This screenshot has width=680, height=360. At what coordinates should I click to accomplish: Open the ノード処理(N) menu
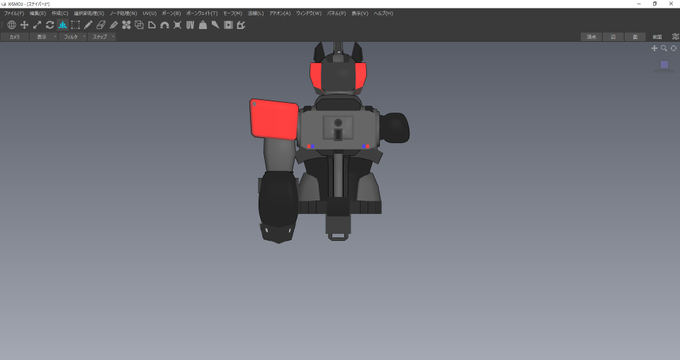point(123,13)
